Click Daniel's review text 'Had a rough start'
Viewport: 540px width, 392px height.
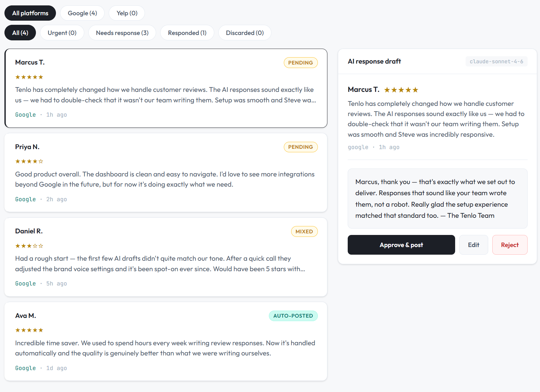(42, 258)
